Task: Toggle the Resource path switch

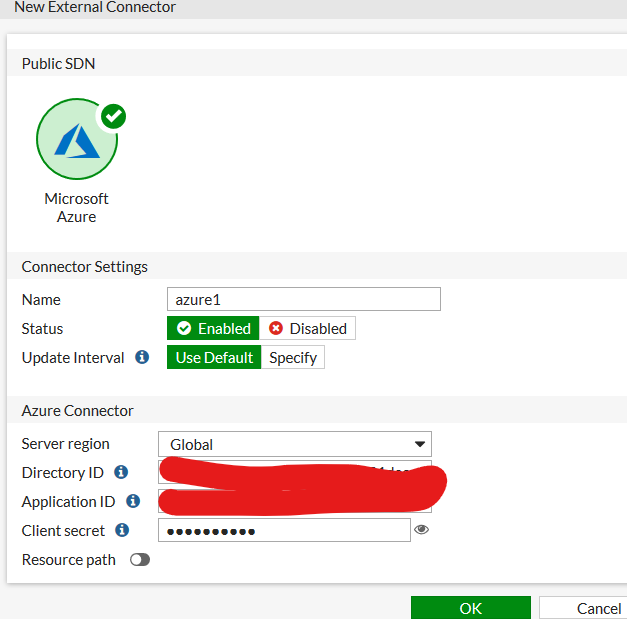Action: tap(140, 559)
